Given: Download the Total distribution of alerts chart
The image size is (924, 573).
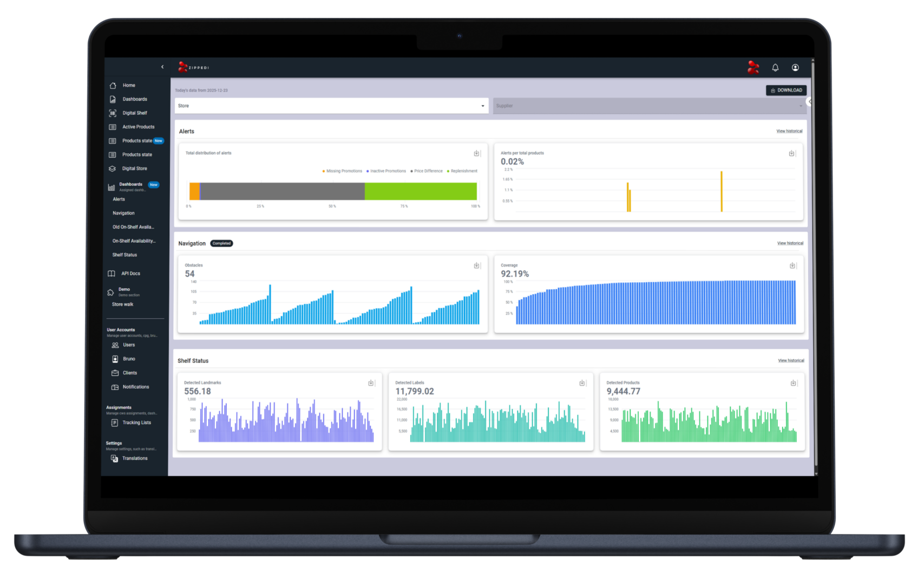Looking at the screenshot, I should pos(476,154).
